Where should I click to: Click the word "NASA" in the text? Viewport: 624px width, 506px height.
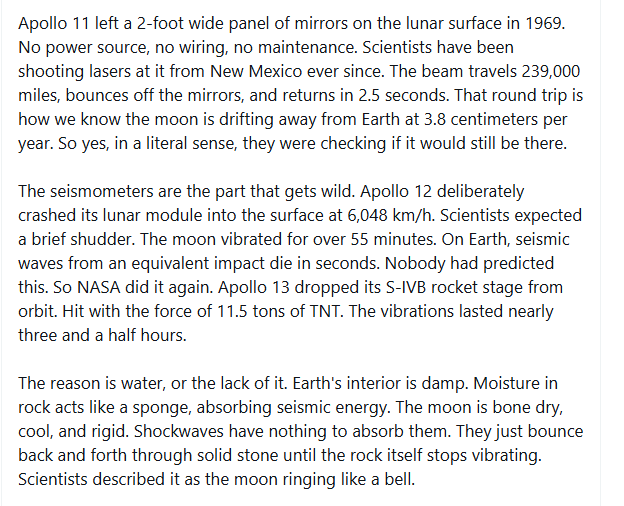coord(98,287)
